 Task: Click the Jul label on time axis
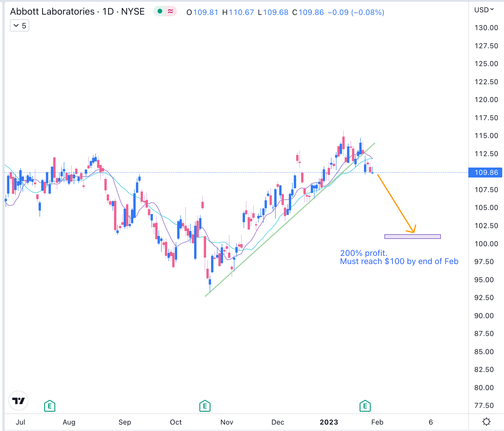tap(20, 422)
